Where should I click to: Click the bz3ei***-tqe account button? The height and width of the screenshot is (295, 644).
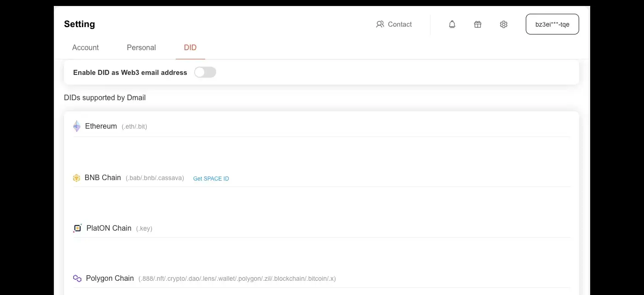tap(552, 24)
